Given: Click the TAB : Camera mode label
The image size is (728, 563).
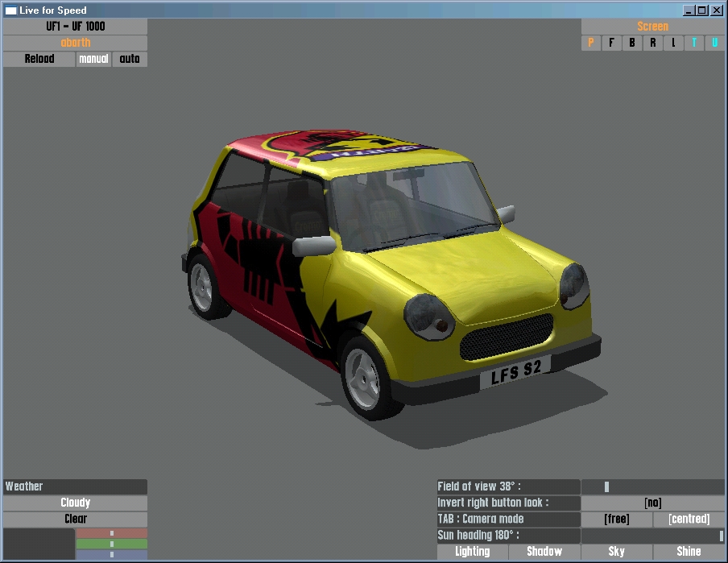Looking at the screenshot, I should click(x=508, y=519).
